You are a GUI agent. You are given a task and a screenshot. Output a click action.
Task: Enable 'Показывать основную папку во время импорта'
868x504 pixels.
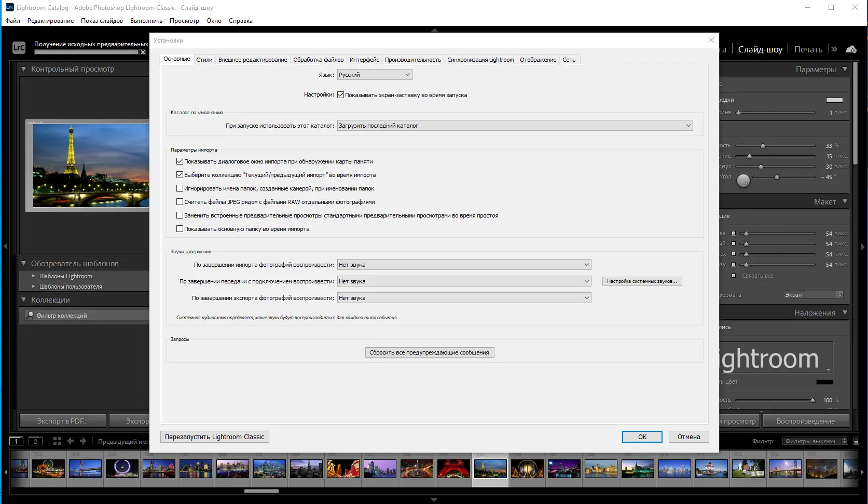pyautogui.click(x=180, y=229)
